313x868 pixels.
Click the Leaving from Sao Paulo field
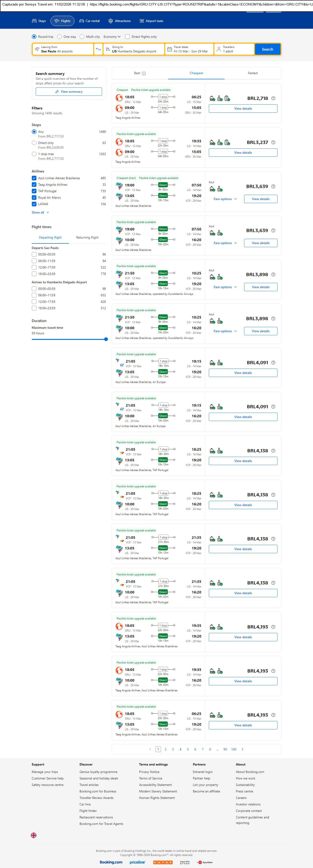63,49
